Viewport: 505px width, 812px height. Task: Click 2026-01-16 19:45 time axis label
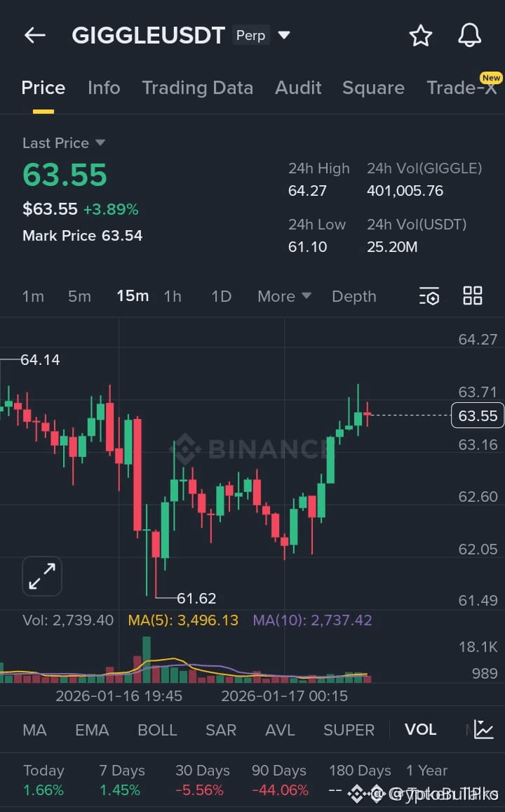click(119, 695)
